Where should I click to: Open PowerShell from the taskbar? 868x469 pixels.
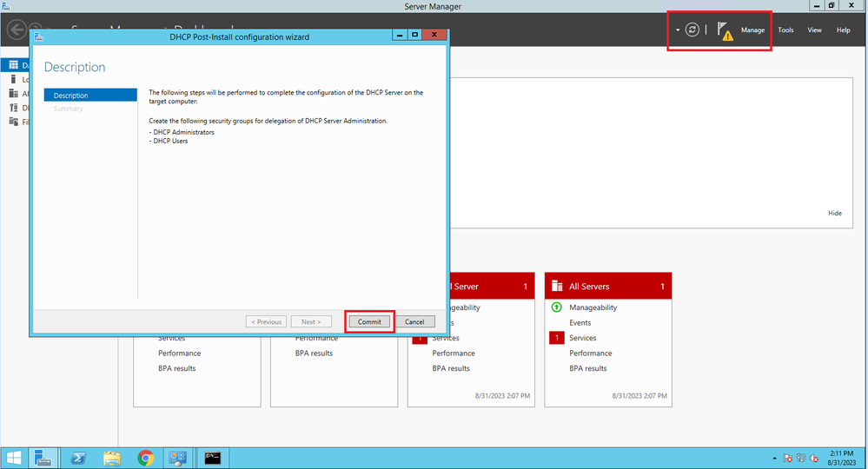click(x=78, y=457)
